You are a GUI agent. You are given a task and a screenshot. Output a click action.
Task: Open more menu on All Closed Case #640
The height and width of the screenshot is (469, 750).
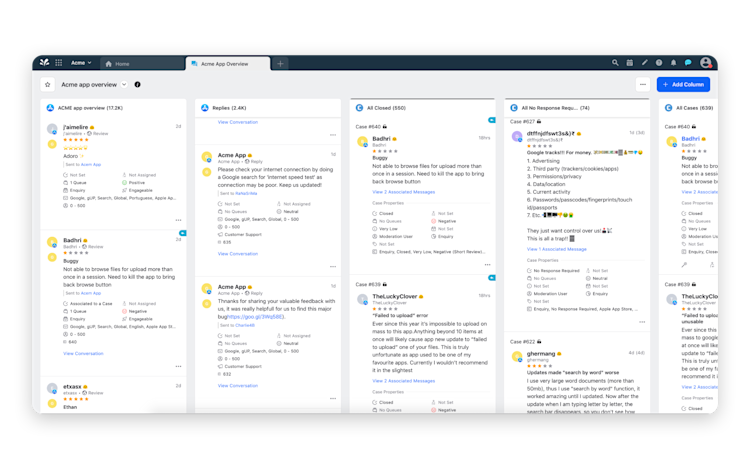(x=487, y=264)
